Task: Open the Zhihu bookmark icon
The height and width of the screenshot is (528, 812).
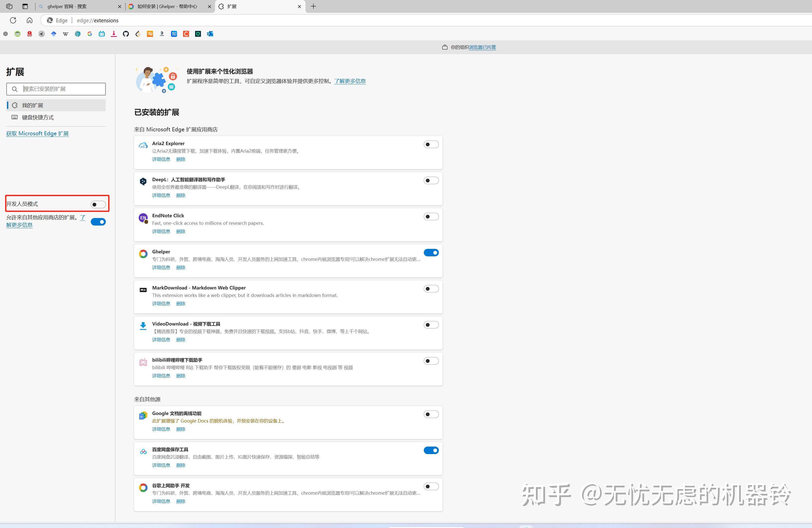Action: [x=174, y=34]
